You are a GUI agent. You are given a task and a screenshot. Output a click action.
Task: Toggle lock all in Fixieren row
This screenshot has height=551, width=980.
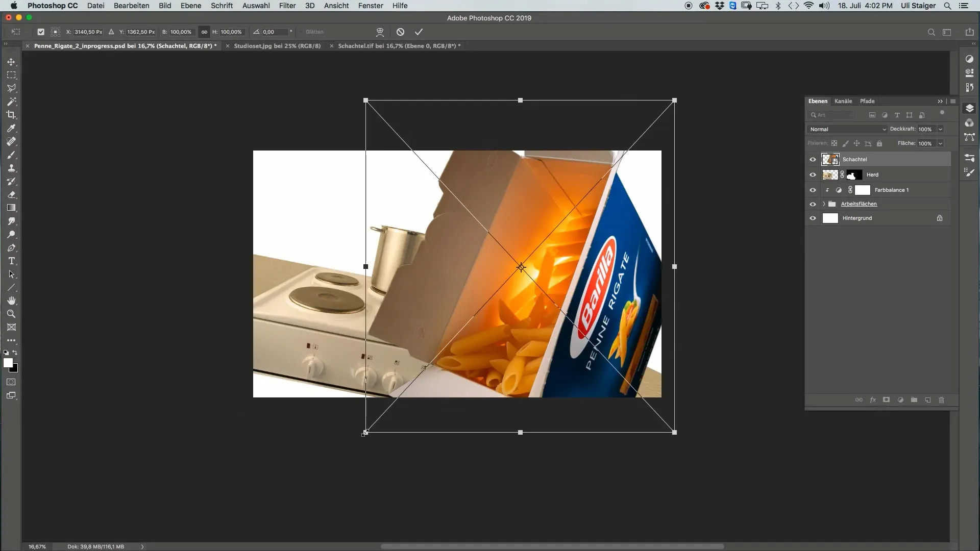pyautogui.click(x=879, y=143)
